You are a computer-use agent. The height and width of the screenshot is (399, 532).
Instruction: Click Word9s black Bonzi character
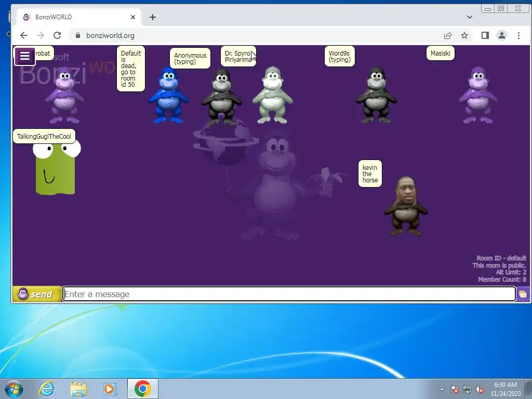376,96
